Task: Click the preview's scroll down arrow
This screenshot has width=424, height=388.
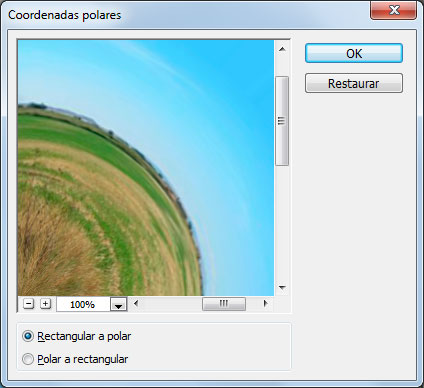Action: click(282, 287)
